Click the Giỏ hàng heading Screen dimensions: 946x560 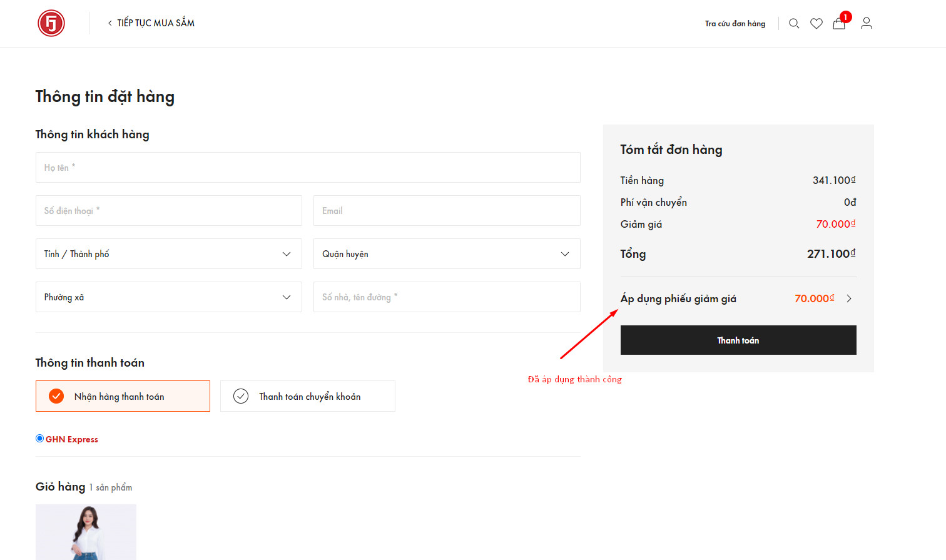point(60,487)
